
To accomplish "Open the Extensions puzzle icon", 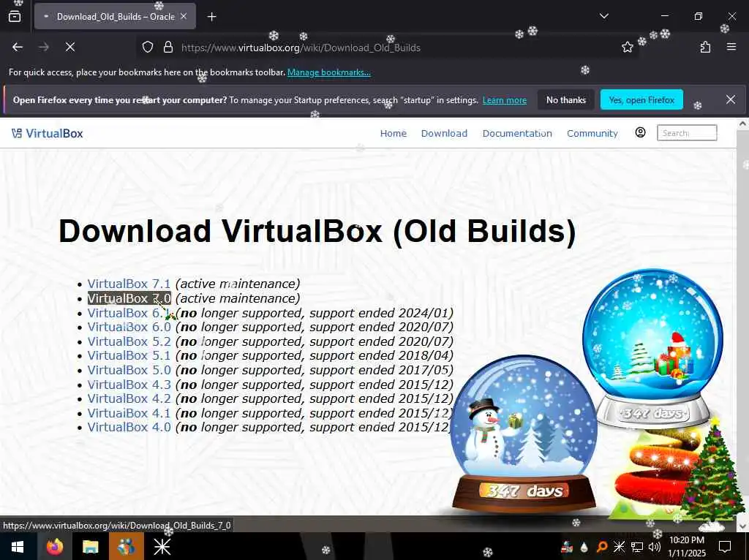I will coord(705,48).
